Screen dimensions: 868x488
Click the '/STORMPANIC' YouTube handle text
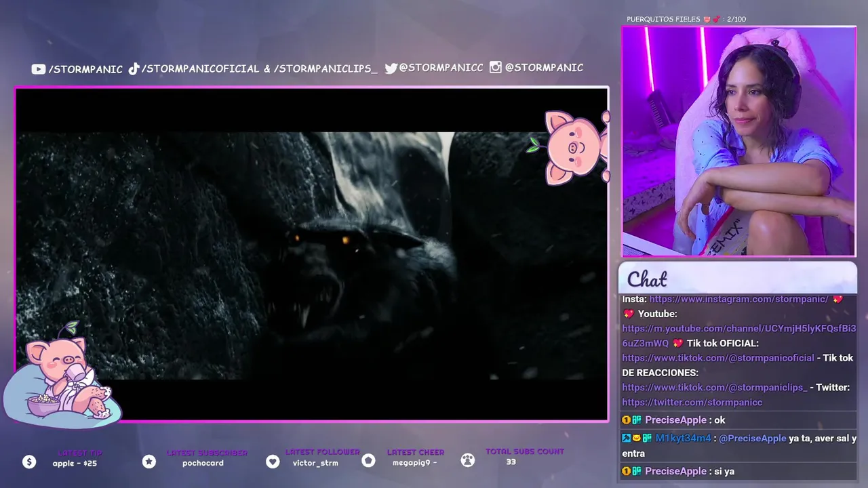86,69
